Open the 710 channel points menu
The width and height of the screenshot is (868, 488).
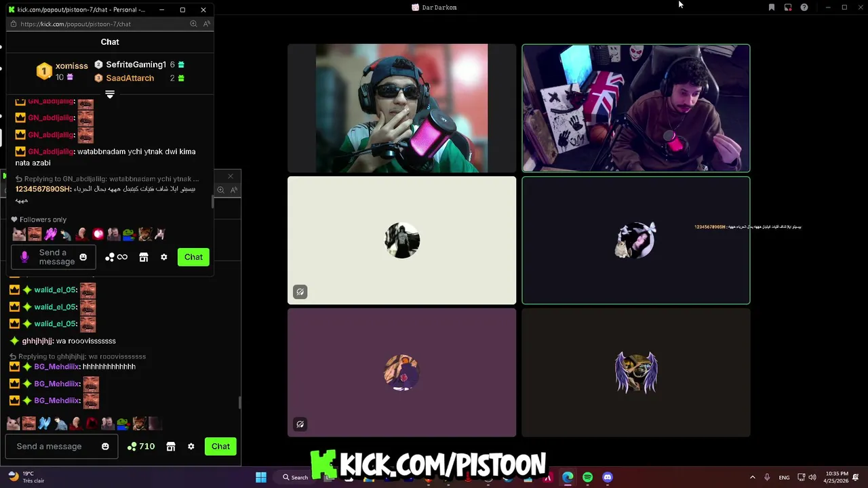coord(141,446)
